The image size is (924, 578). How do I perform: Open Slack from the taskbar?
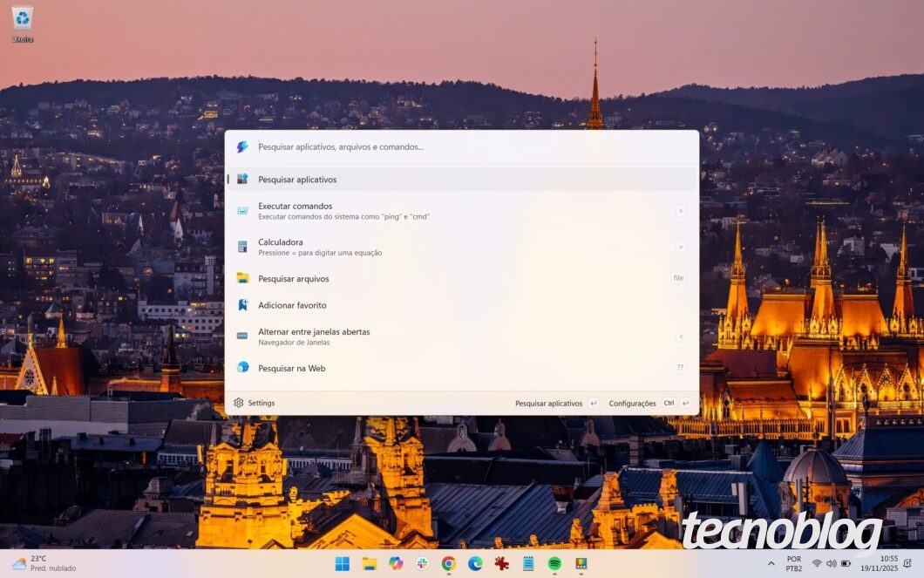click(422, 564)
